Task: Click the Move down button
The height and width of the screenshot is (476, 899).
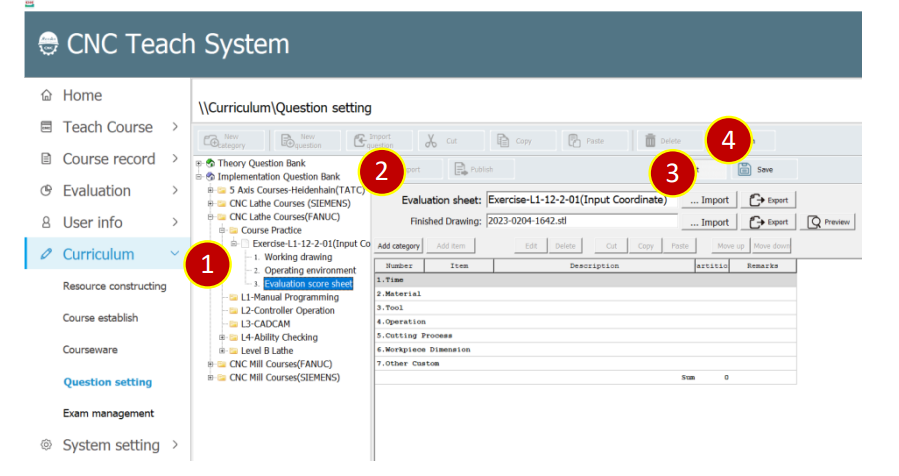Action: 771,246
